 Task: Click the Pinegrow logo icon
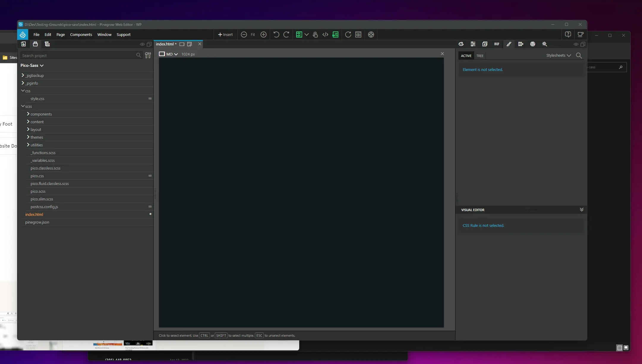pos(23,34)
